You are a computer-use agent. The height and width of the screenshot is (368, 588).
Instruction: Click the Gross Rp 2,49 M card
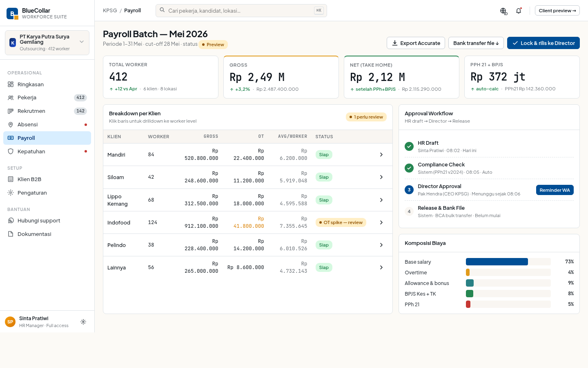[x=281, y=77]
